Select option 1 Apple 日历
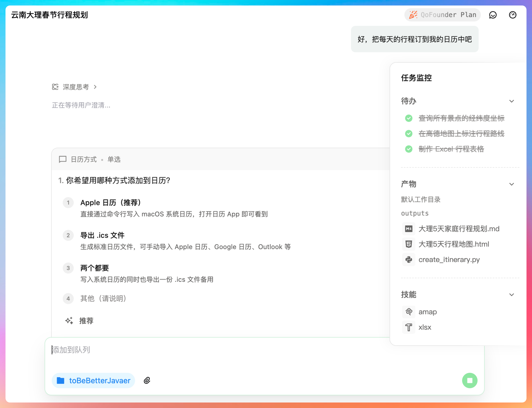The width and height of the screenshot is (532, 408). (x=111, y=202)
